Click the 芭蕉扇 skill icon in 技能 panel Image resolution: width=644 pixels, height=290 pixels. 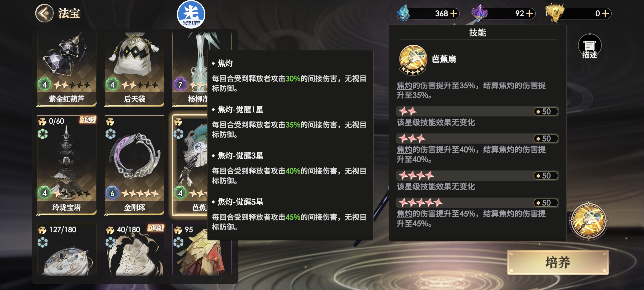coord(413,60)
